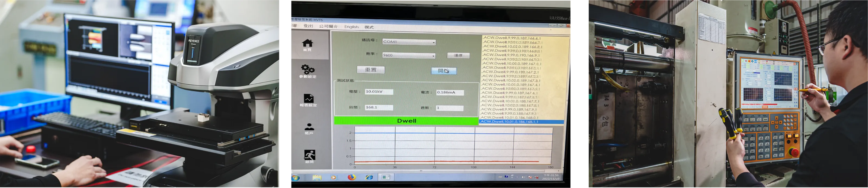868x188 pixels.
Task: Open the 帳戶 account icon
Action: click(x=309, y=127)
